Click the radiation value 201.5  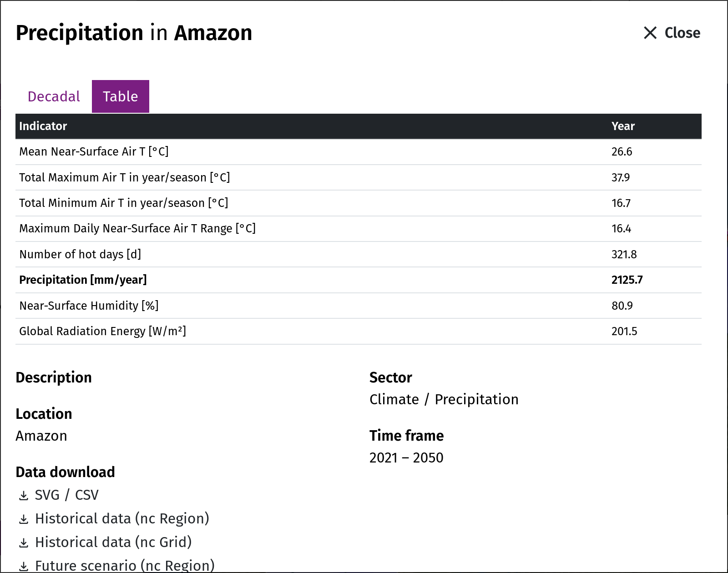pos(624,331)
